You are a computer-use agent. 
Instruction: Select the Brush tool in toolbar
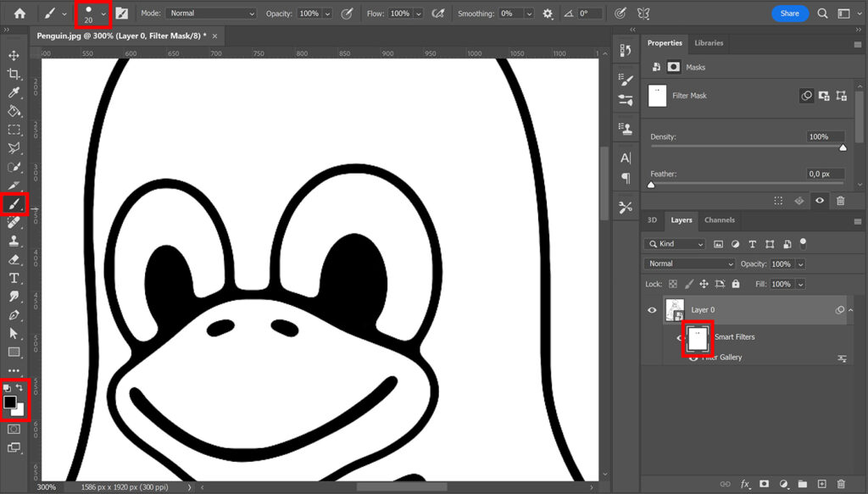pos(14,204)
